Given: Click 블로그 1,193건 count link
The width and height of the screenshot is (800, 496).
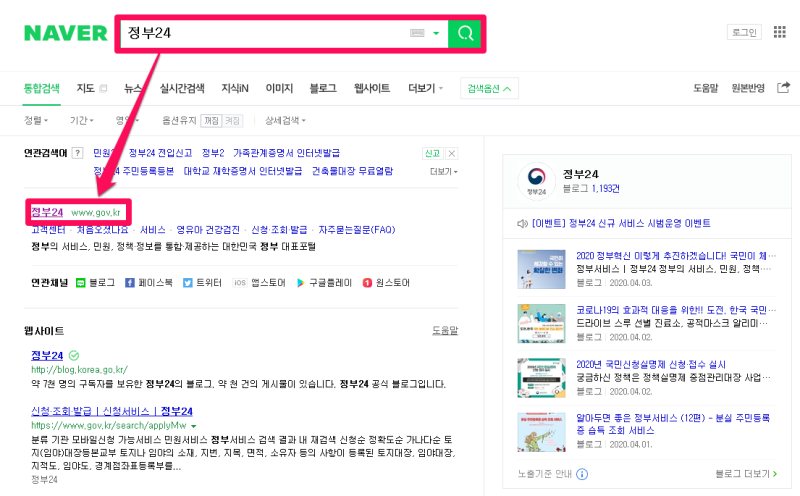Looking at the screenshot, I should pos(591,189).
